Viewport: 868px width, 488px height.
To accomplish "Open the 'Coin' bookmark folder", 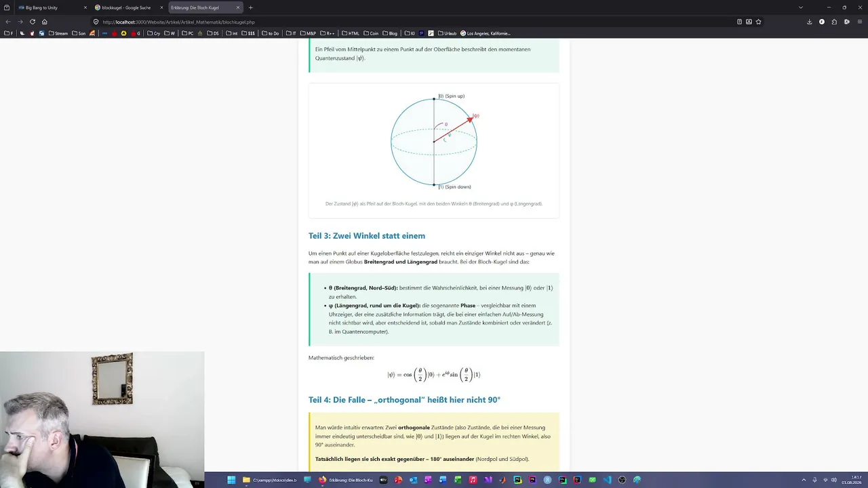I will click(x=371, y=33).
